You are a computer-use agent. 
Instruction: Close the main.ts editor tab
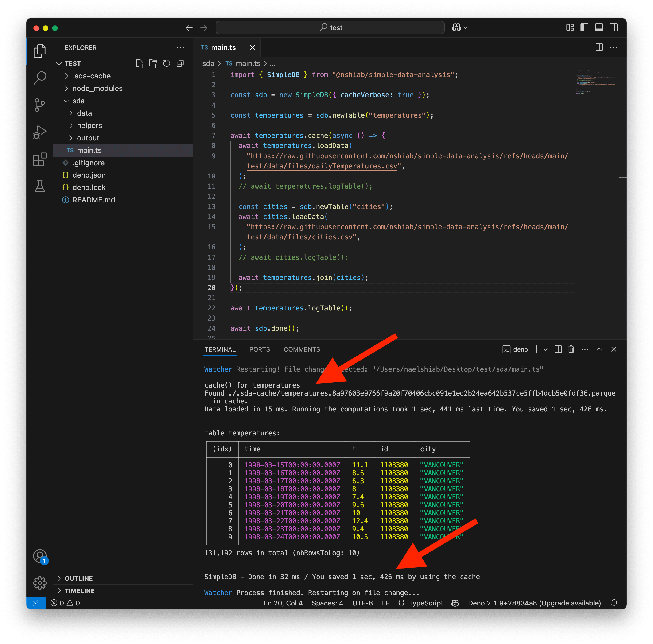coord(252,48)
